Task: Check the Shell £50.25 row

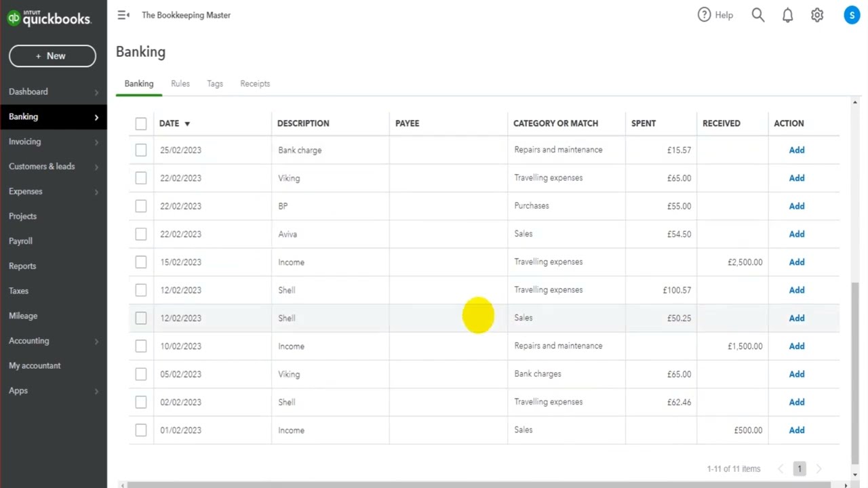Action: [140, 318]
